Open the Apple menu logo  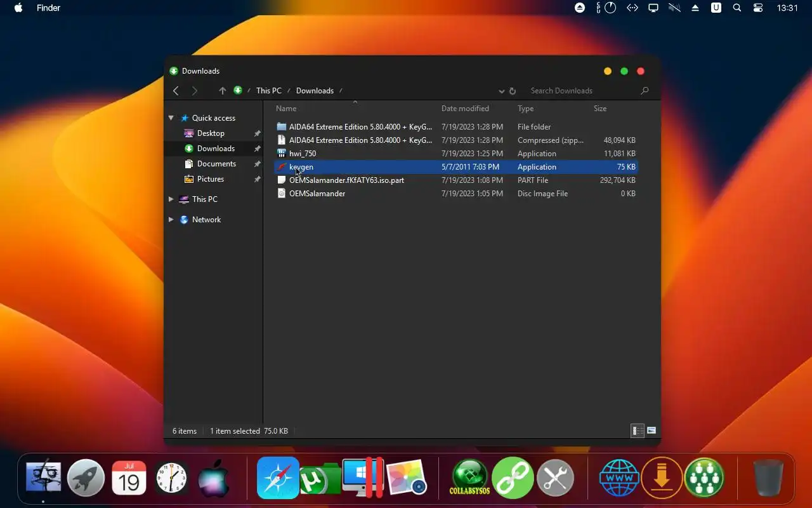coord(18,8)
